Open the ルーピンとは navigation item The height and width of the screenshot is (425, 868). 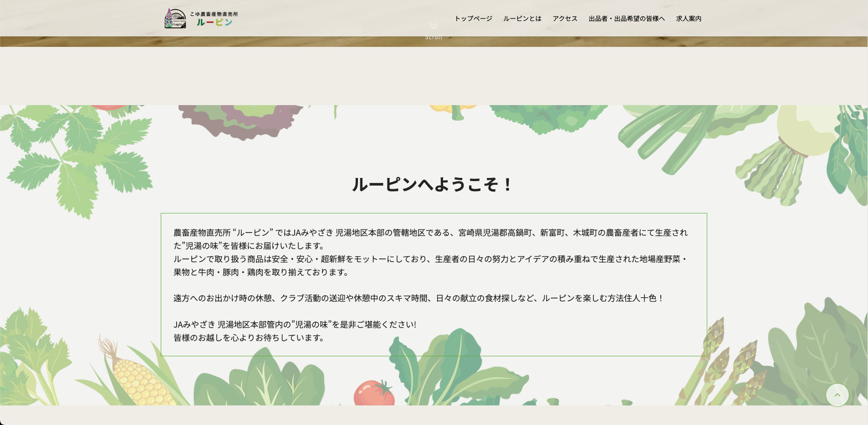pyautogui.click(x=522, y=19)
